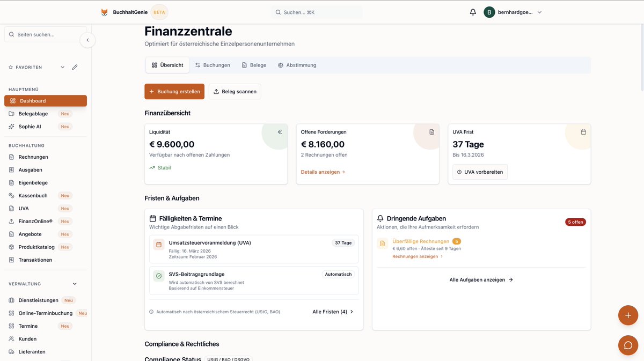Open Termine in the sidebar
Viewport: 644px width, 361px height.
46,326
